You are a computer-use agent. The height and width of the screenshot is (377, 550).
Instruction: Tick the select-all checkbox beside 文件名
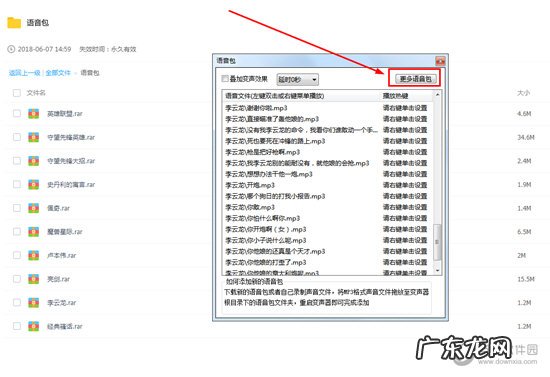point(16,93)
